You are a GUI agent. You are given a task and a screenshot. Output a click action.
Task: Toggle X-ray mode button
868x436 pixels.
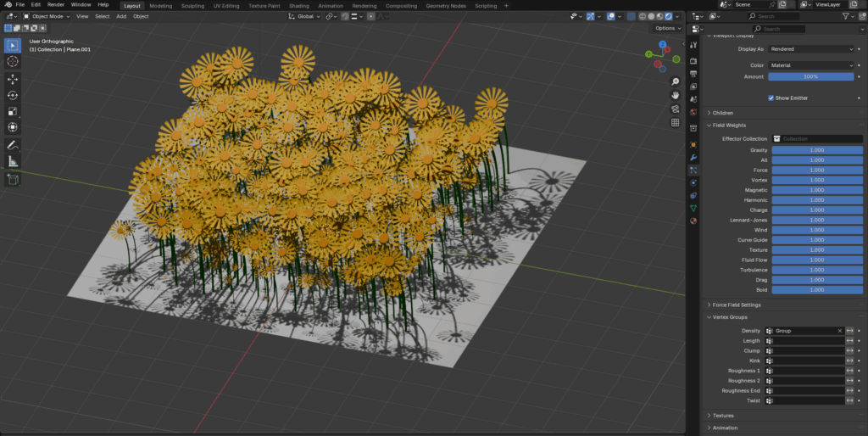coord(631,16)
